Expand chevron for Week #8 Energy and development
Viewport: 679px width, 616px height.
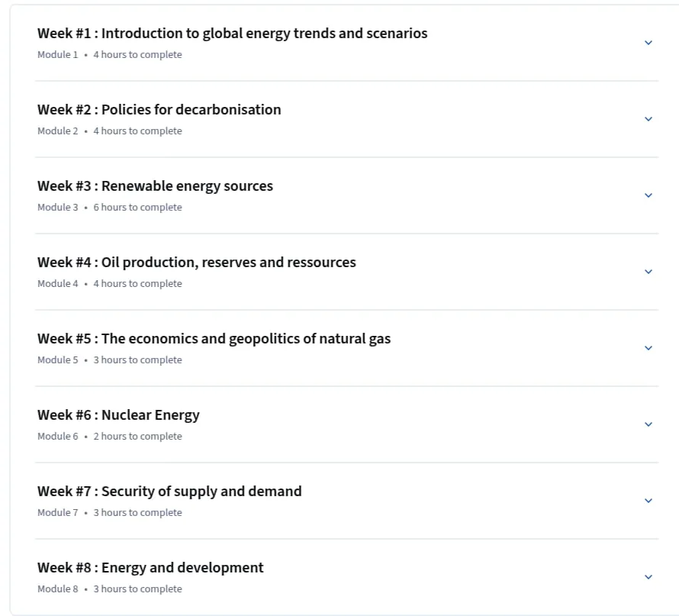[x=648, y=577]
